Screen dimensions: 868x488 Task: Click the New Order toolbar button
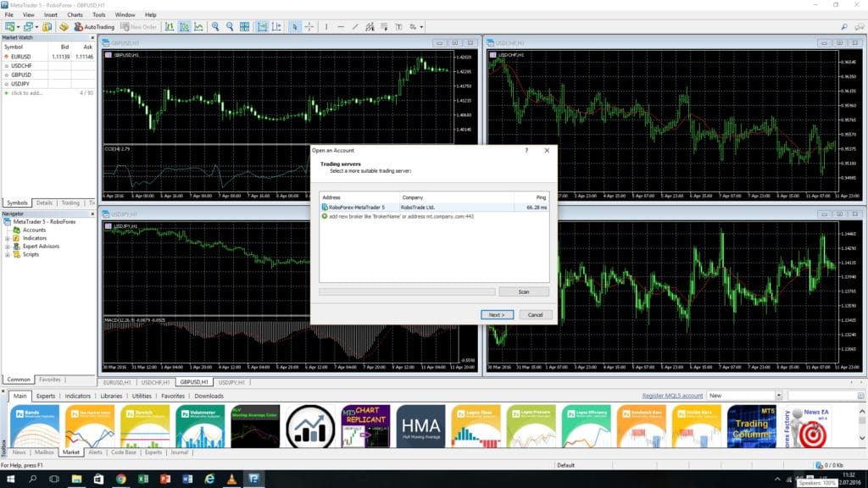point(139,26)
